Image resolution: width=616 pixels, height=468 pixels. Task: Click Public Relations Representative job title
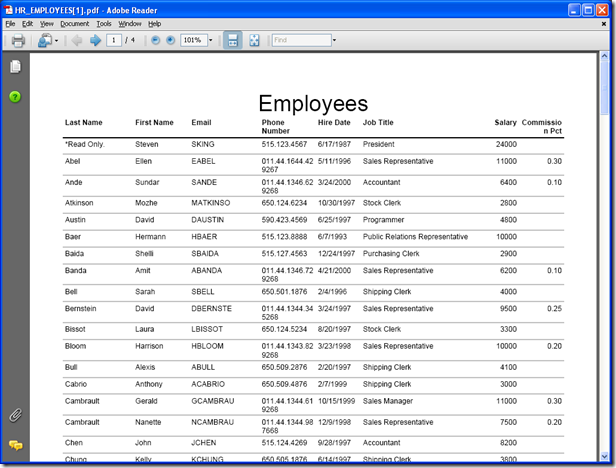(x=415, y=237)
